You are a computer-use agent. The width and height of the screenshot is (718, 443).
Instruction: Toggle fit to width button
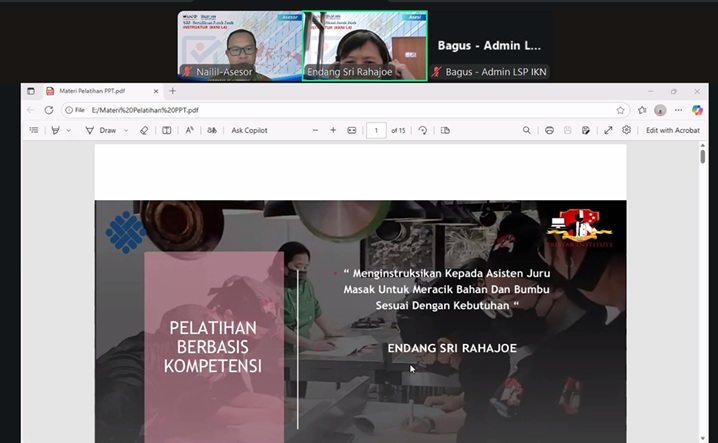pos(352,130)
